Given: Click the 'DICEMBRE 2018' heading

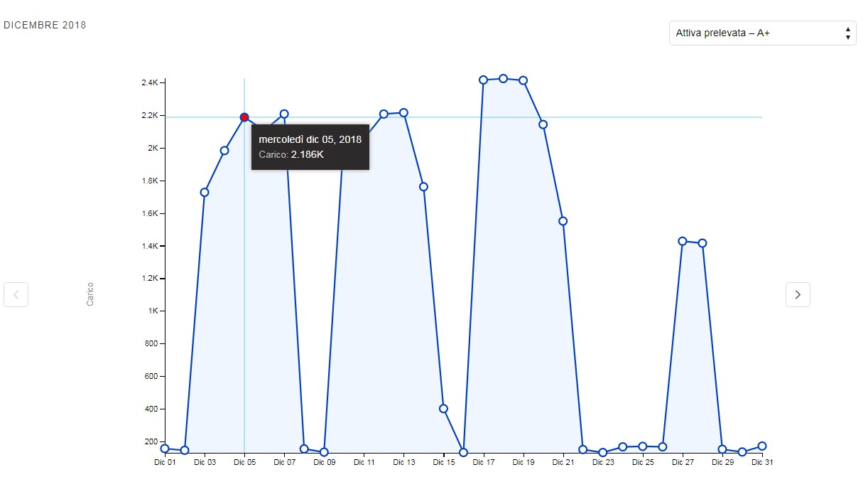Looking at the screenshot, I should coord(45,26).
